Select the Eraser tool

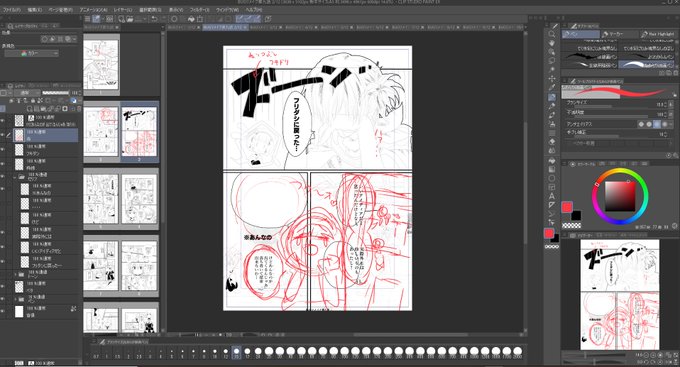552,142
